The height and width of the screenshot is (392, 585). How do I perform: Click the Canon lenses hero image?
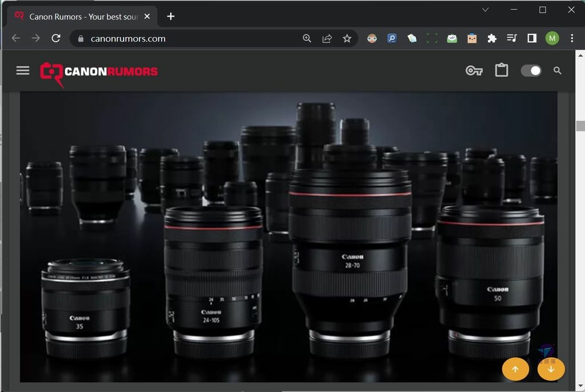289,237
